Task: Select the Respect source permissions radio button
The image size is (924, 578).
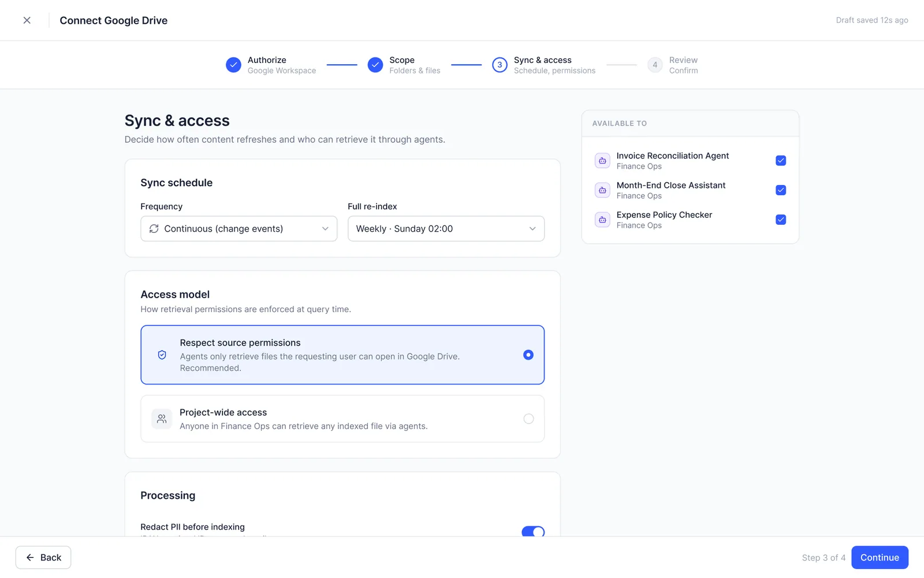Action: click(528, 355)
